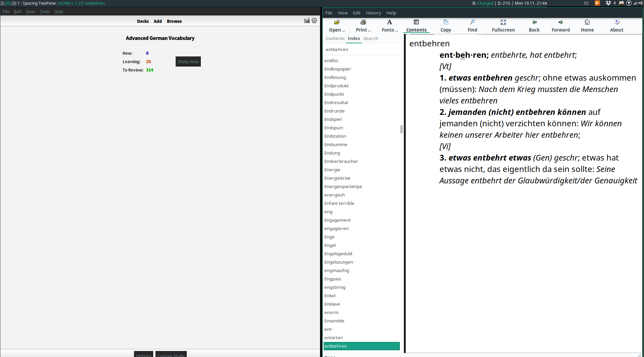Open the statistics graph in Anki
Image resolution: width=644 pixels, height=357 pixels.
[307, 20]
